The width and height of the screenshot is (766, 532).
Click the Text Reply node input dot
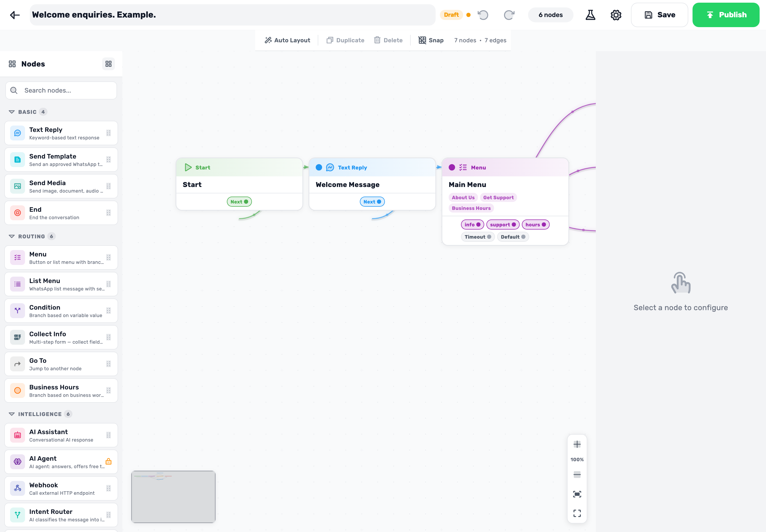pos(319,167)
